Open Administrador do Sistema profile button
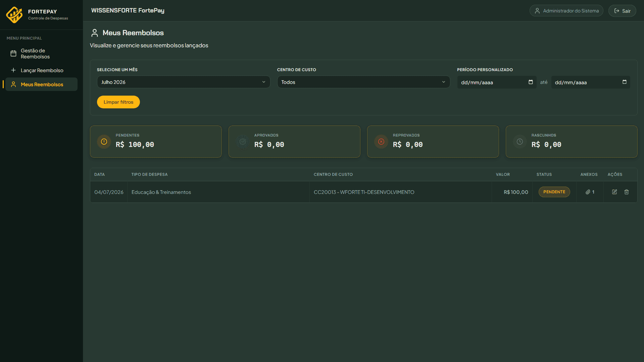The width and height of the screenshot is (644, 362). point(566,11)
